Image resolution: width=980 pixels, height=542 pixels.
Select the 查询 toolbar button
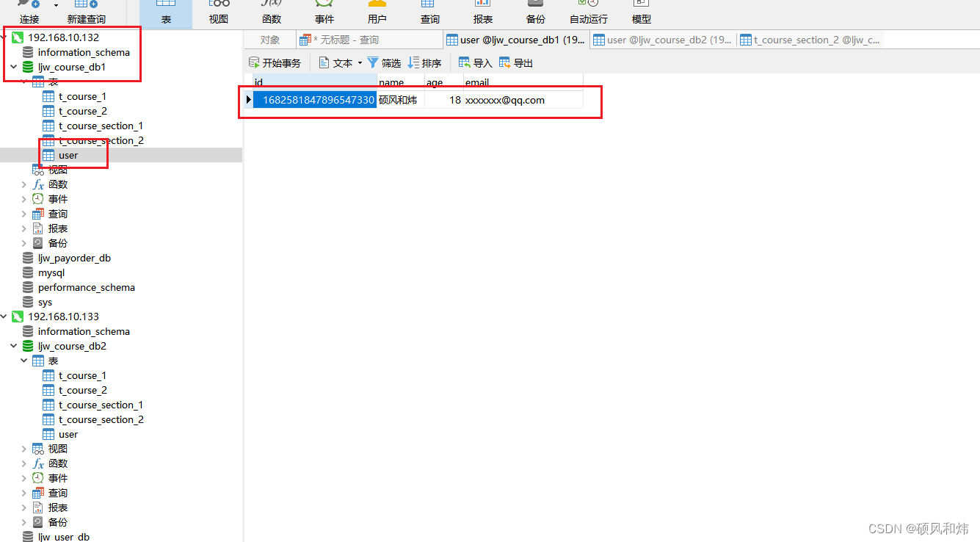(430, 12)
